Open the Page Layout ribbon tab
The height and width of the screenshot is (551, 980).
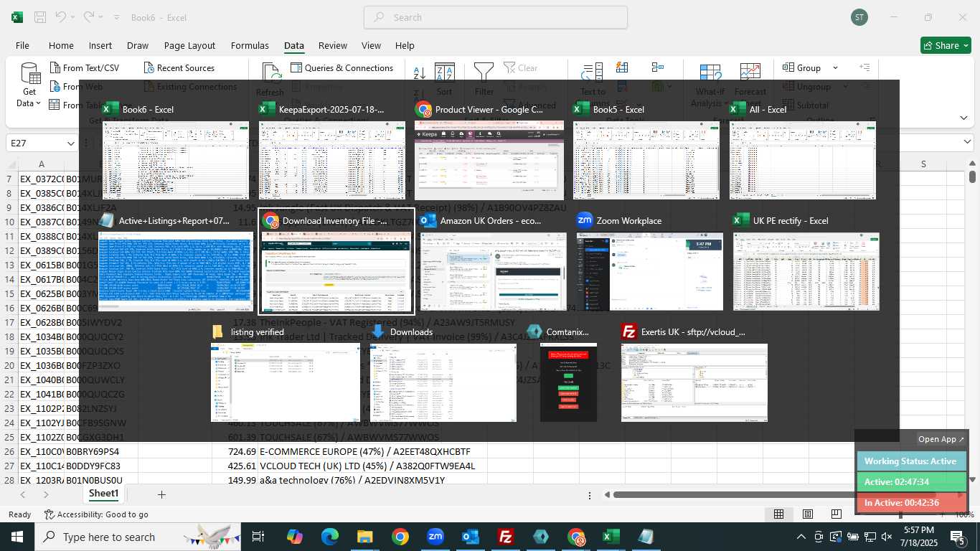click(189, 45)
